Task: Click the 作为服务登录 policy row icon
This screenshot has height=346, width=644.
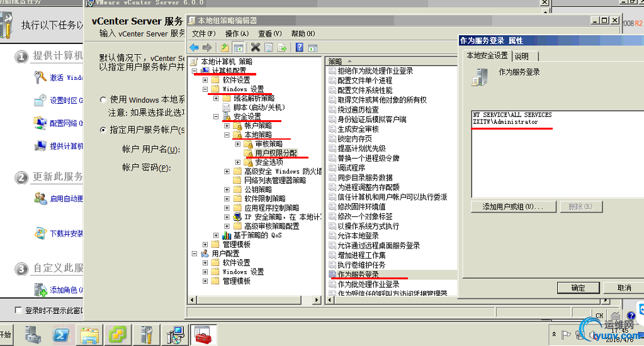Action: pos(332,274)
